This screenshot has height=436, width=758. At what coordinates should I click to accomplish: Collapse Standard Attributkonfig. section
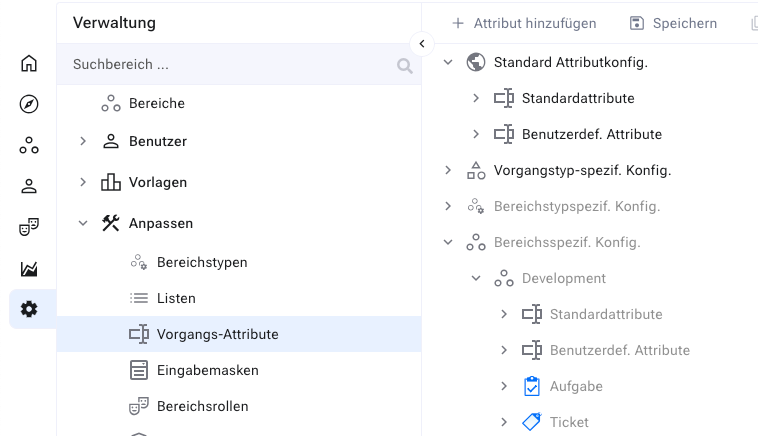point(448,63)
